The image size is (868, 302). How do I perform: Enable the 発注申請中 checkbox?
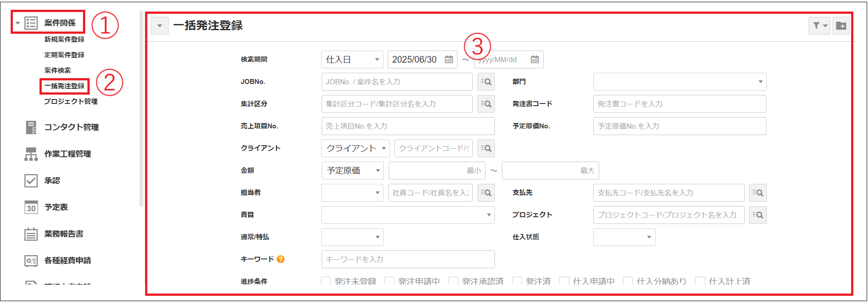[x=389, y=281]
